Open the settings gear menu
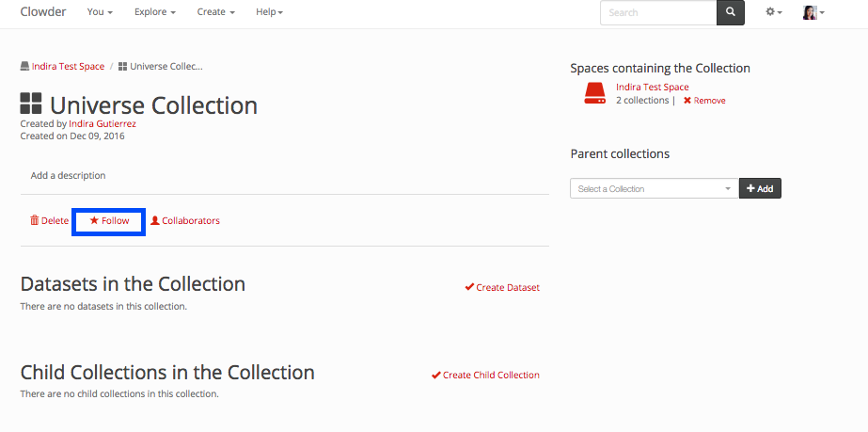This screenshot has height=432, width=868. (x=774, y=12)
